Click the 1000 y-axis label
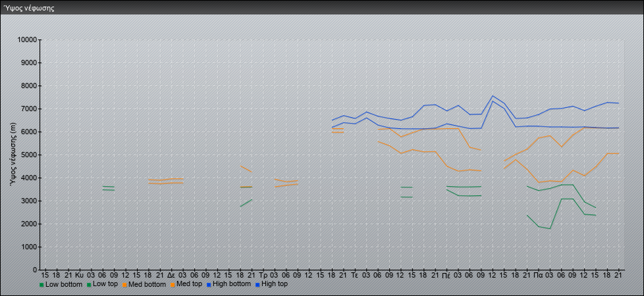This screenshot has height=296, width=644. [29, 247]
